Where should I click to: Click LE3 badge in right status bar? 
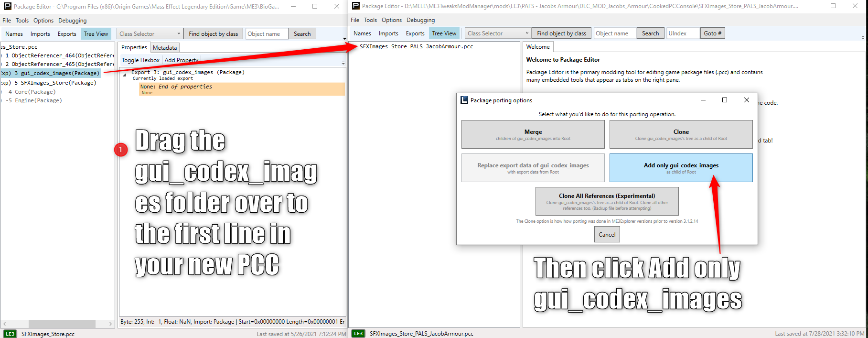coord(358,333)
